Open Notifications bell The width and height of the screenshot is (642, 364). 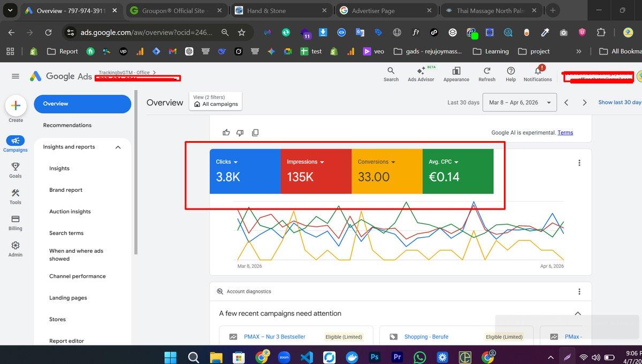(x=538, y=74)
